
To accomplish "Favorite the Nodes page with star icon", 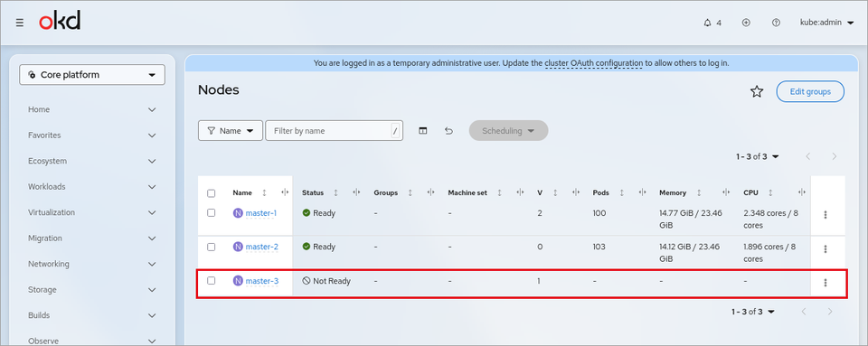I will tap(757, 92).
